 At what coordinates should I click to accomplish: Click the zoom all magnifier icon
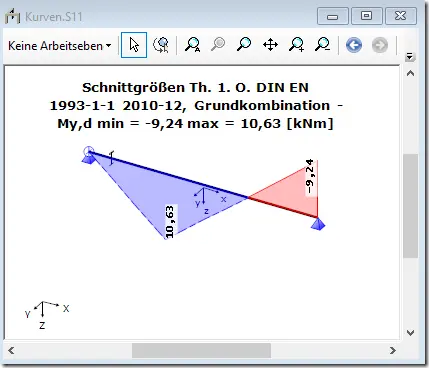coord(192,45)
